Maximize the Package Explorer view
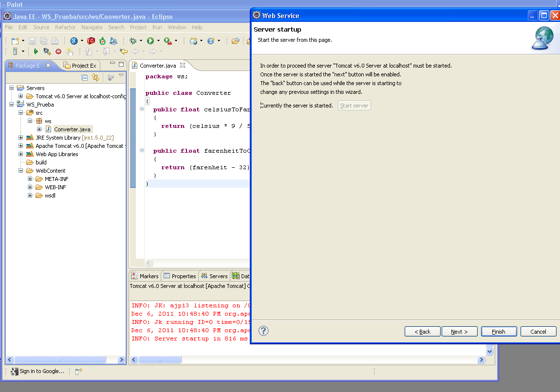560x392 pixels. pos(121,64)
